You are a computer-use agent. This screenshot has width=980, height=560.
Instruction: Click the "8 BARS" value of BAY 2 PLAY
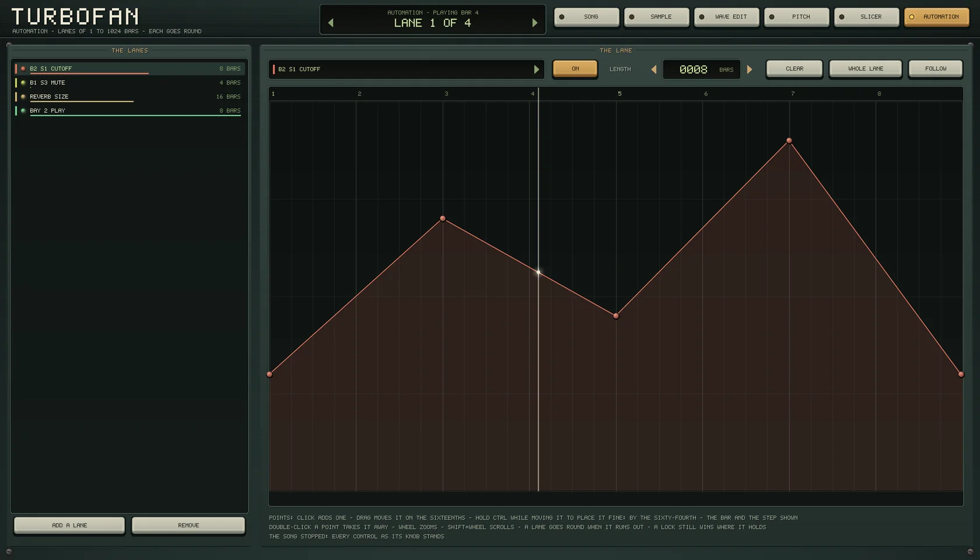[230, 111]
